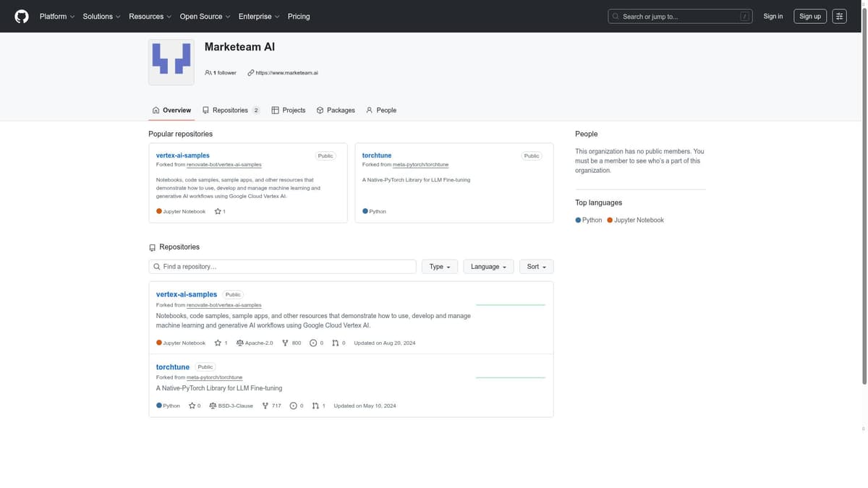
Task: Open the https://www.marketeam.ai website link
Action: 287,72
